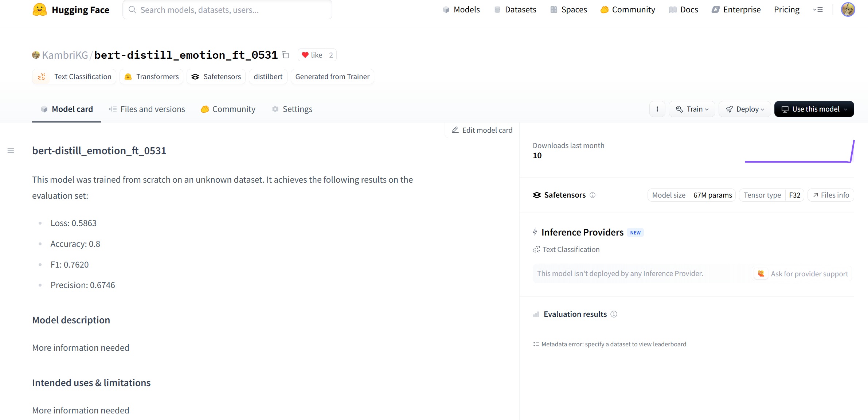
Task: Click the Evaluation results bar chart icon
Action: pos(536,314)
